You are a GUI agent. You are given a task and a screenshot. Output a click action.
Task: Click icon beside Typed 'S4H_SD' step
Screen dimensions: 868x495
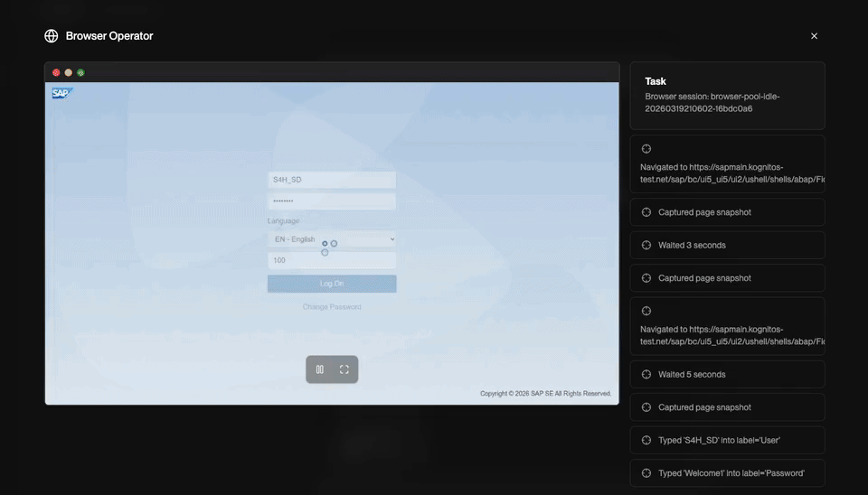(x=646, y=440)
